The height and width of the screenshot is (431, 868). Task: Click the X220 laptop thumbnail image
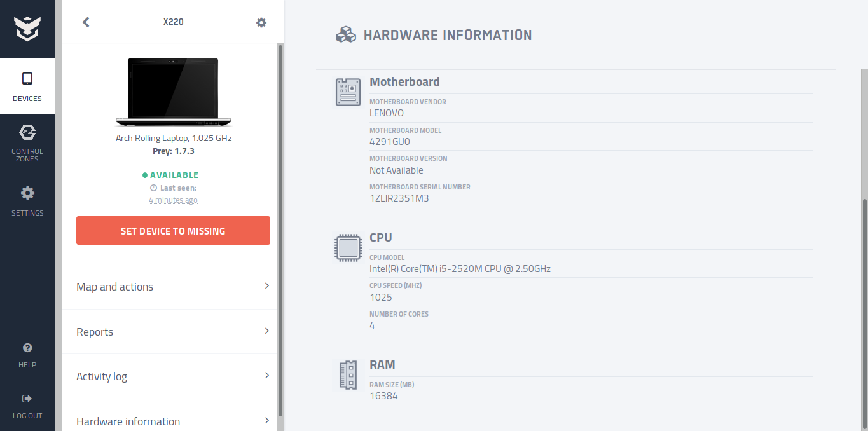[173, 92]
